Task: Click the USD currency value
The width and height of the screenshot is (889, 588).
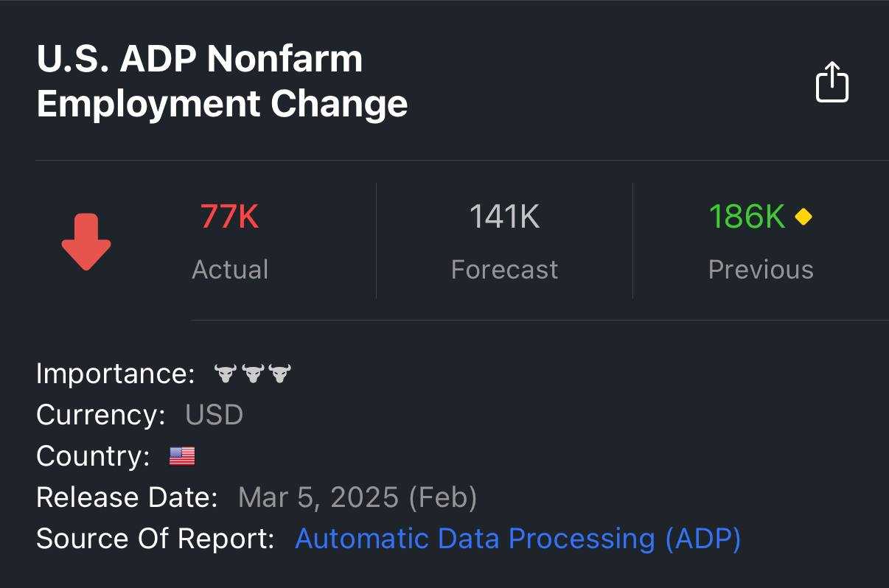Action: 214,415
